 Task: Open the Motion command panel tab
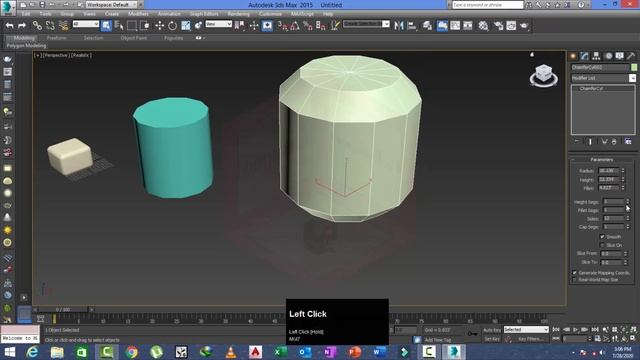click(608, 56)
